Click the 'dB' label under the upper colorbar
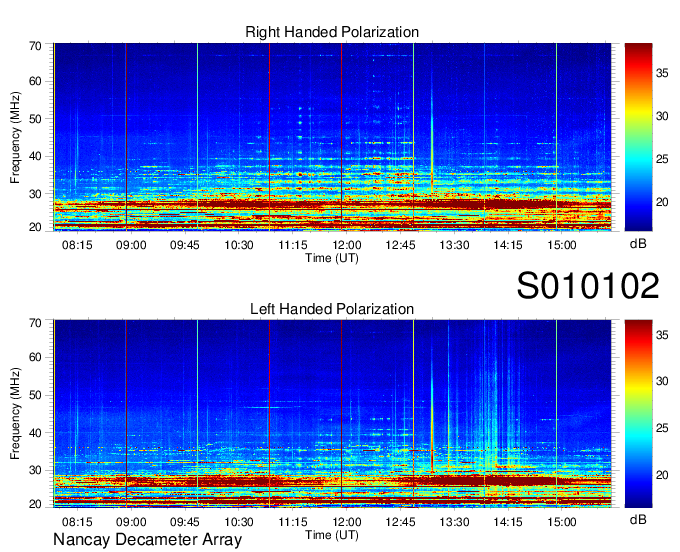Screen dimensions: 680x552 638,244
